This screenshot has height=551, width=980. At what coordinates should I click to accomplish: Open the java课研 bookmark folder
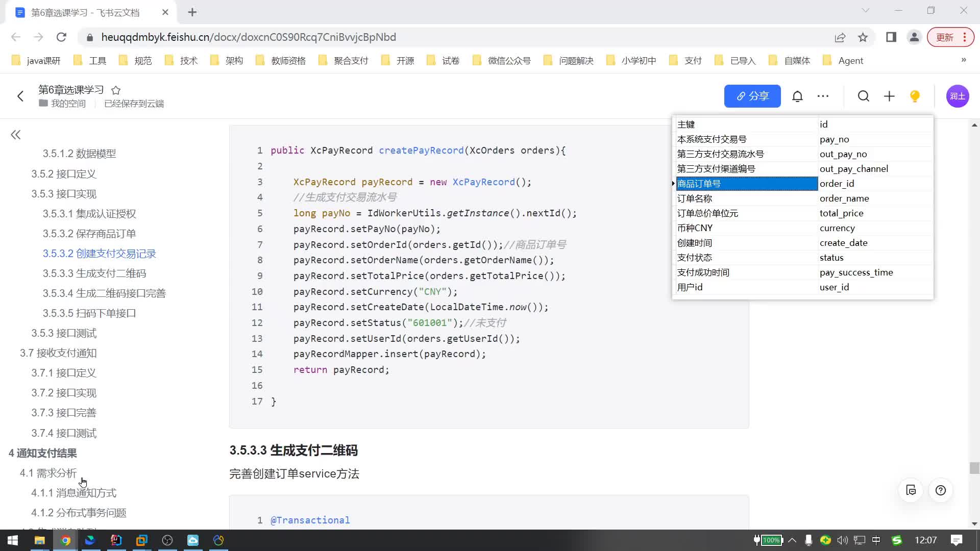pyautogui.click(x=36, y=61)
